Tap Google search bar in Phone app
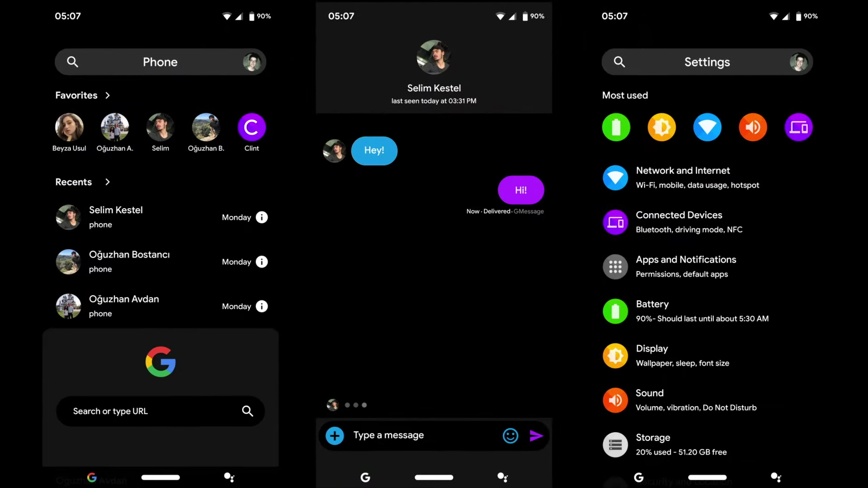868x488 pixels. 160,411
